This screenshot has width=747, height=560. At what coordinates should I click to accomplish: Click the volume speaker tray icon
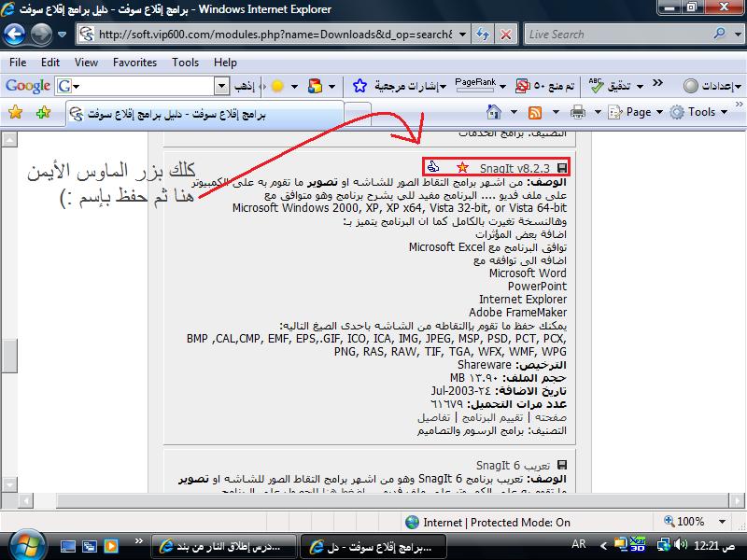tap(682, 544)
